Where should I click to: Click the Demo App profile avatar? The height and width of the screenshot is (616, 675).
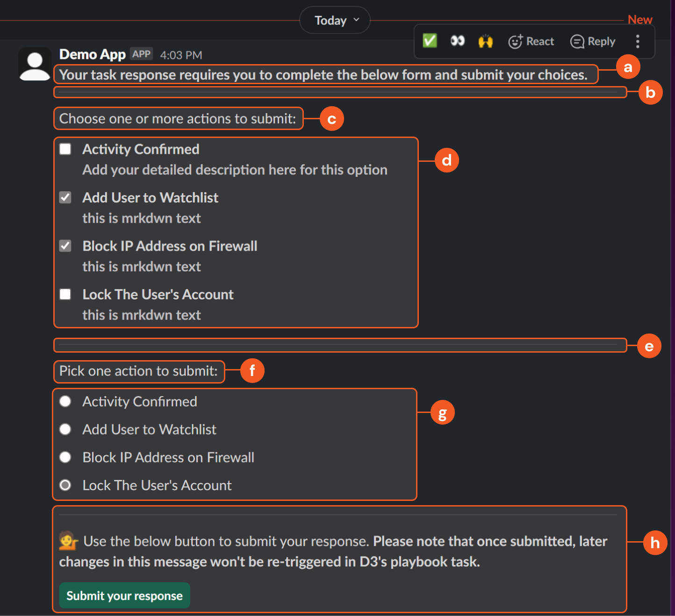pos(35,65)
